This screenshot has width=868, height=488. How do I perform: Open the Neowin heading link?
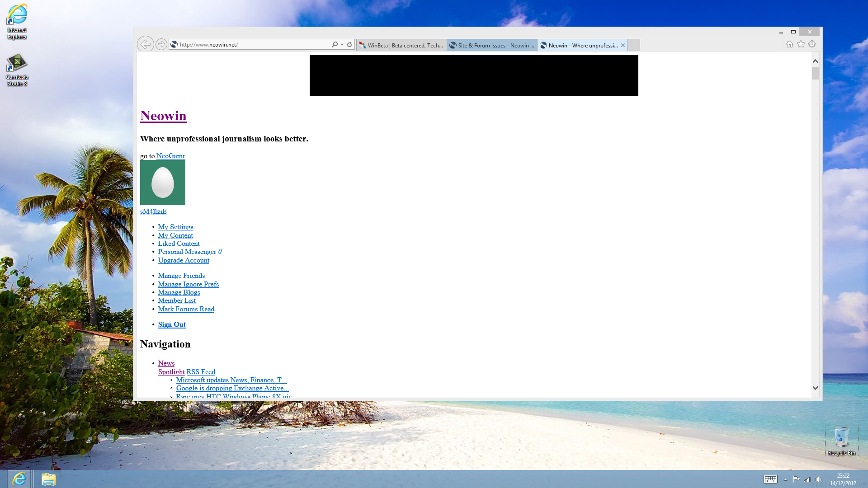coord(163,116)
